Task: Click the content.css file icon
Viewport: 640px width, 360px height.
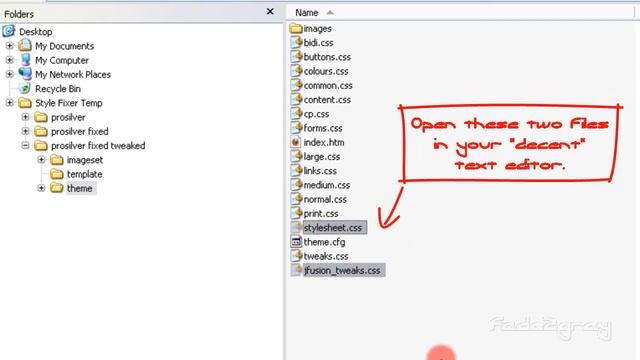Action: (x=296, y=99)
